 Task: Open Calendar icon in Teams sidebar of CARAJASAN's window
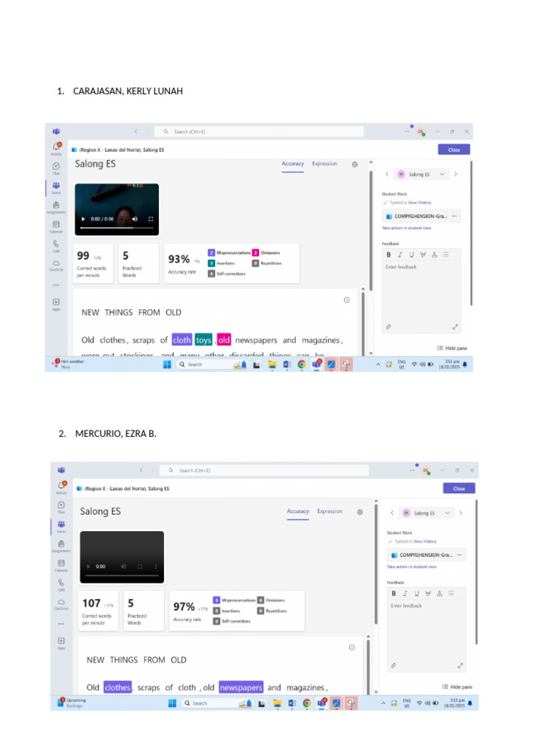56,226
